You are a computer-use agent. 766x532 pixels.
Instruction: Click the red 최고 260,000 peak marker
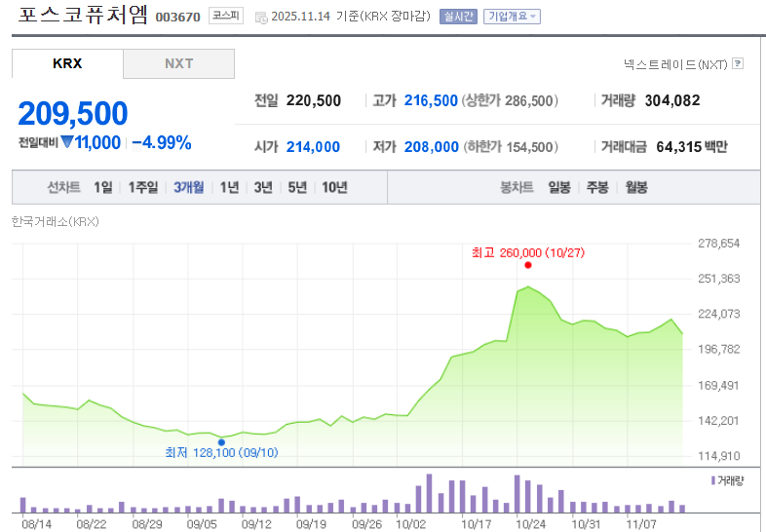pyautogui.click(x=528, y=265)
